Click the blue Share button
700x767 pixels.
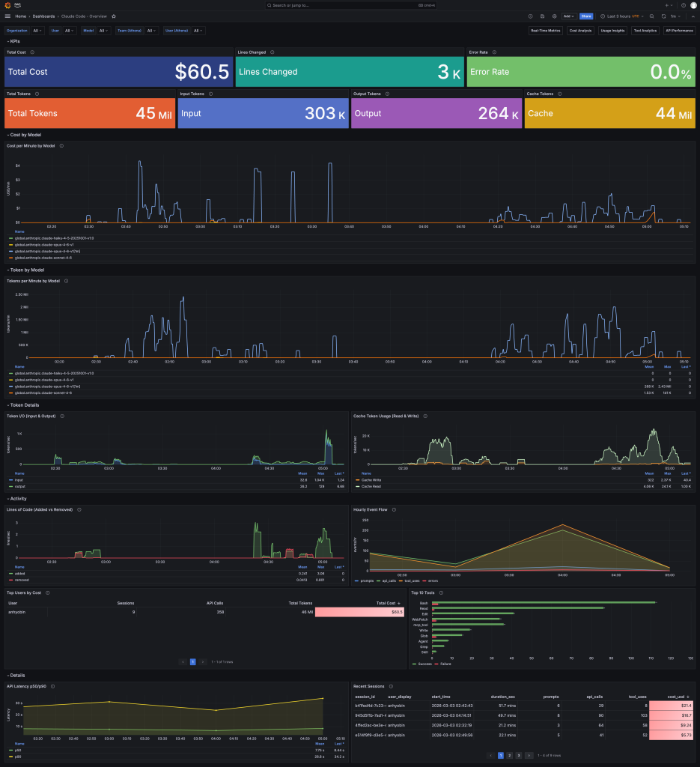pos(585,16)
